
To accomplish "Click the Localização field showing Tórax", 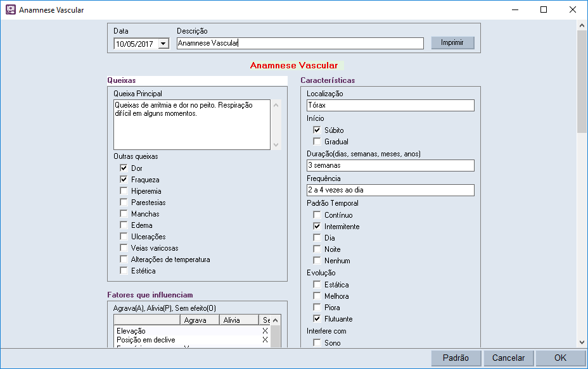I will 390,105.
